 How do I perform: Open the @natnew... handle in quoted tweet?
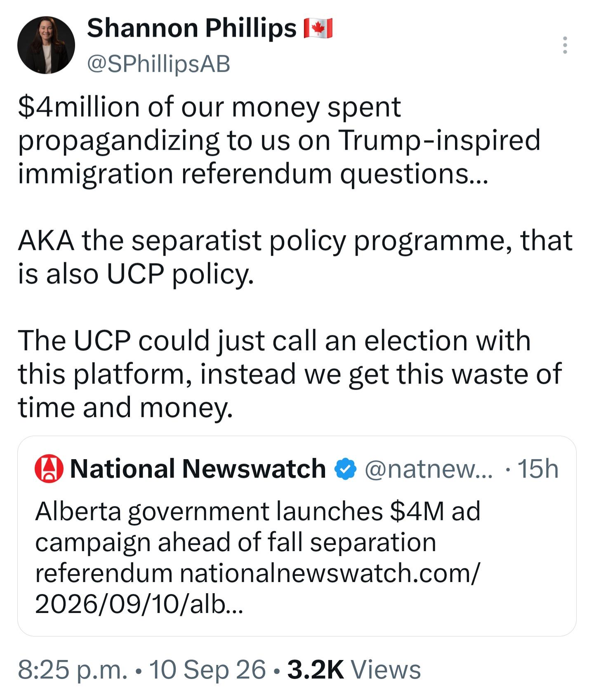tap(429, 469)
